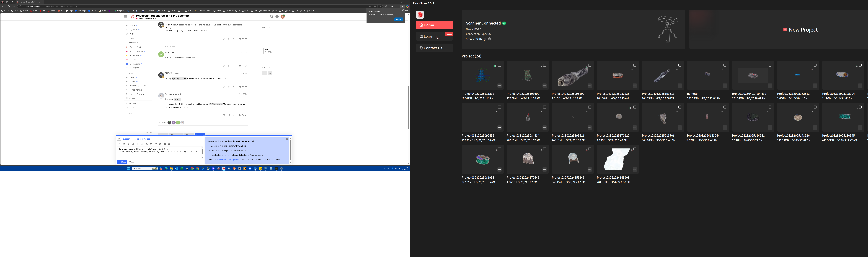Image resolution: width=868 pixels, height=257 pixels.
Task: Collapse the CATEGORIES sidebar section
Action: pyautogui.click(x=132, y=43)
